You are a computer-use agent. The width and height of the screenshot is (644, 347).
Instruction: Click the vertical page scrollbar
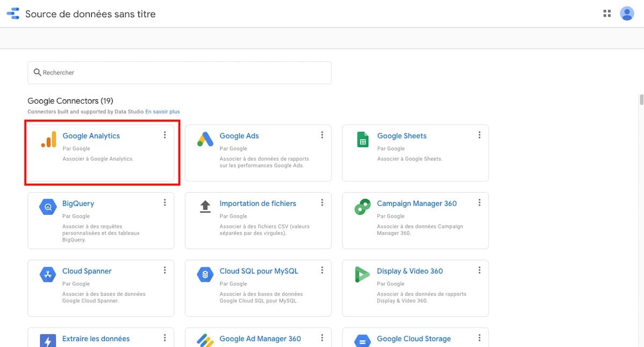(x=641, y=101)
